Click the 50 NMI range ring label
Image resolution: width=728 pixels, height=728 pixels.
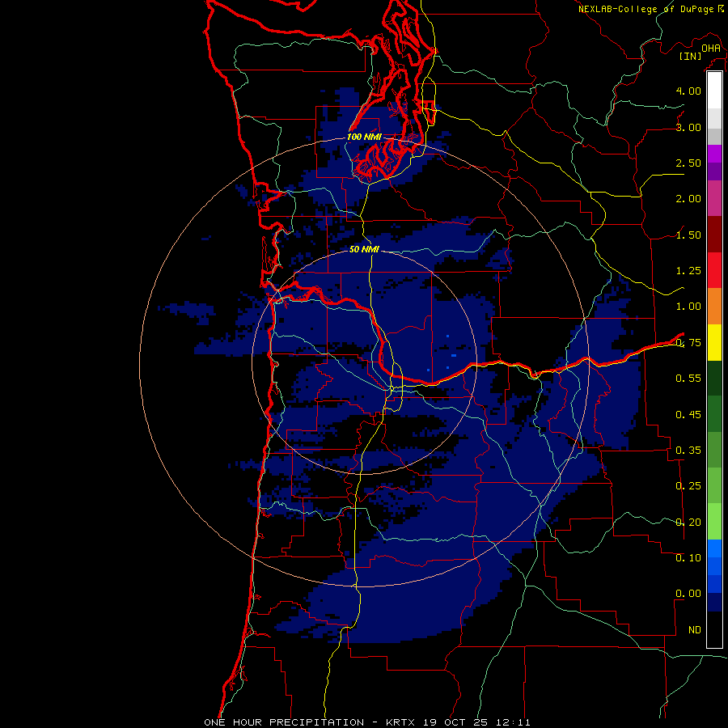[364, 249]
